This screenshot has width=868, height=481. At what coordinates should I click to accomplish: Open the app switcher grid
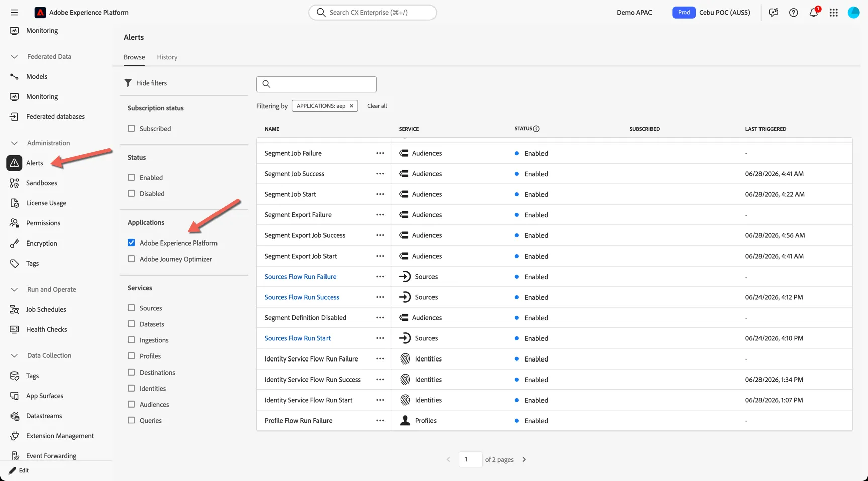click(834, 12)
